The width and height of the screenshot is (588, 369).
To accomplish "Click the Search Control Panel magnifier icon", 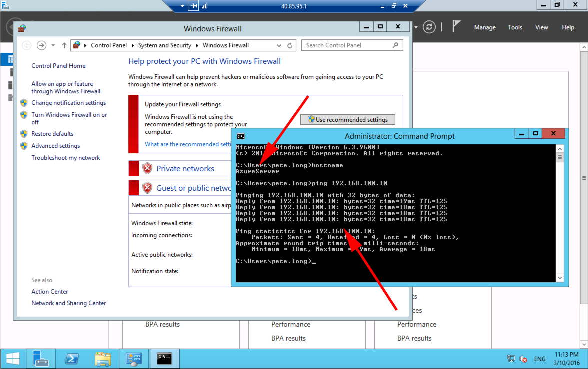I will point(395,45).
